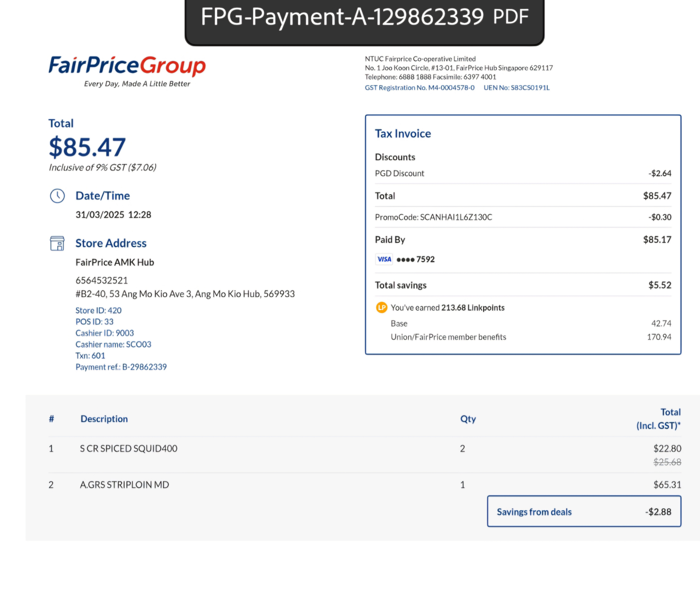Click 'Txn: 601'
This screenshot has width=700, height=606.
pyautogui.click(x=90, y=356)
